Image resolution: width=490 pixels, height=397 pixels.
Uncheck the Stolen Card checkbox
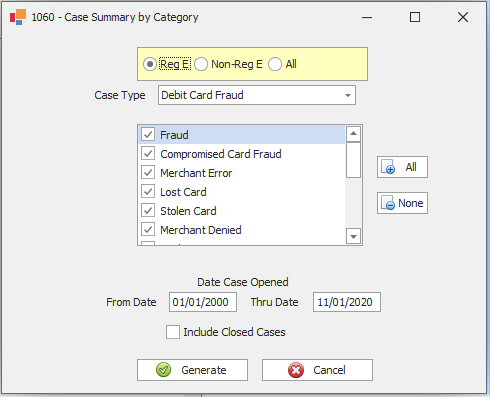[148, 211]
